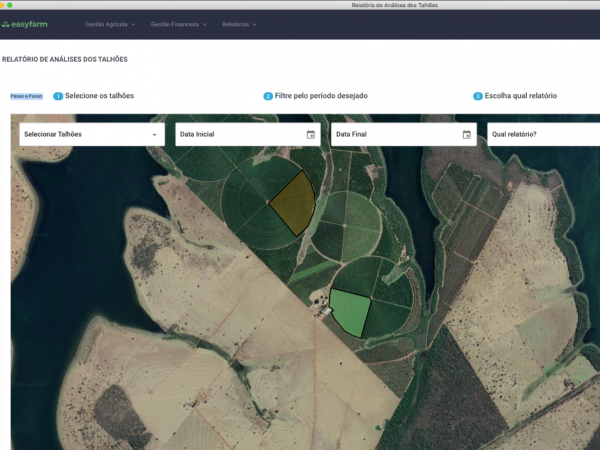Select the yellow-highlighted field plot on map

point(294,202)
